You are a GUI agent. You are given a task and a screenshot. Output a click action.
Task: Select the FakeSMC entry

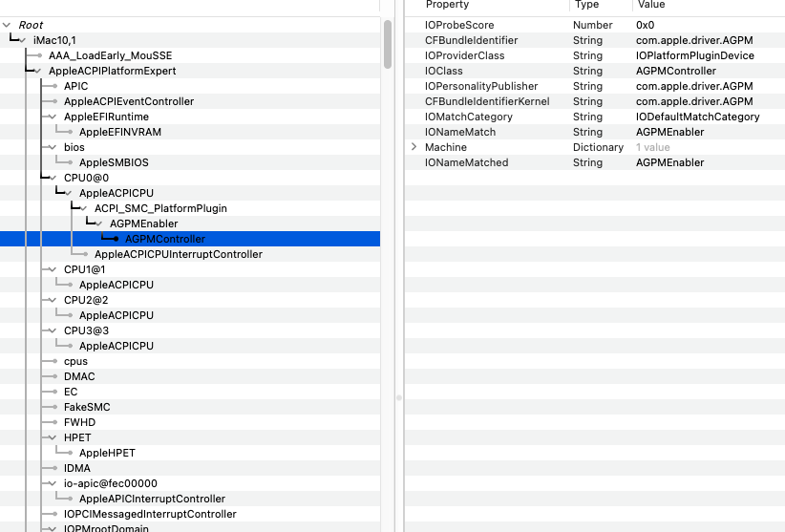pyautogui.click(x=87, y=407)
